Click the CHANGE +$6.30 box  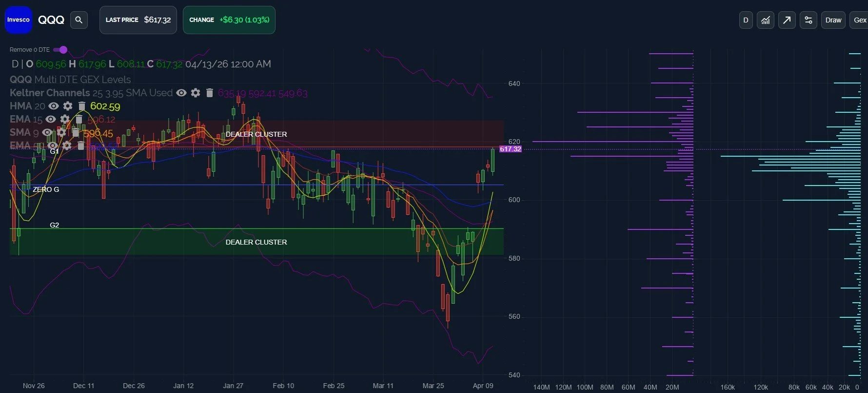pos(229,20)
